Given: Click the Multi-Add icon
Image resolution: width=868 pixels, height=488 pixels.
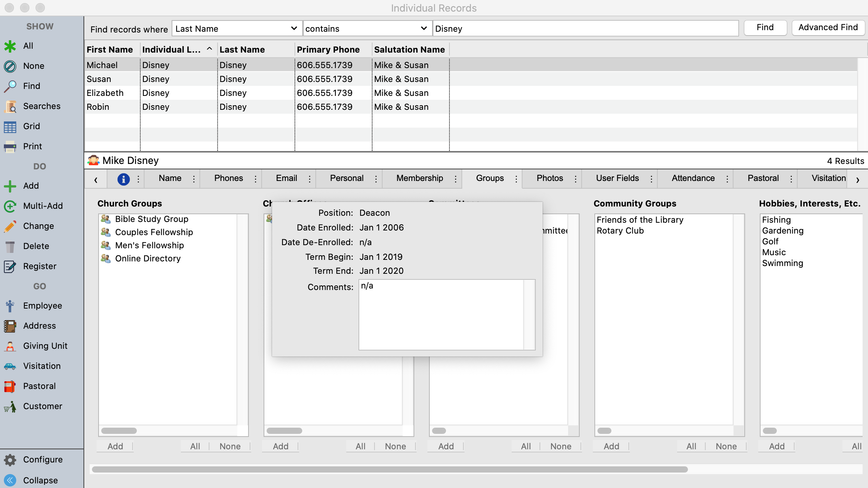Looking at the screenshot, I should [x=10, y=206].
